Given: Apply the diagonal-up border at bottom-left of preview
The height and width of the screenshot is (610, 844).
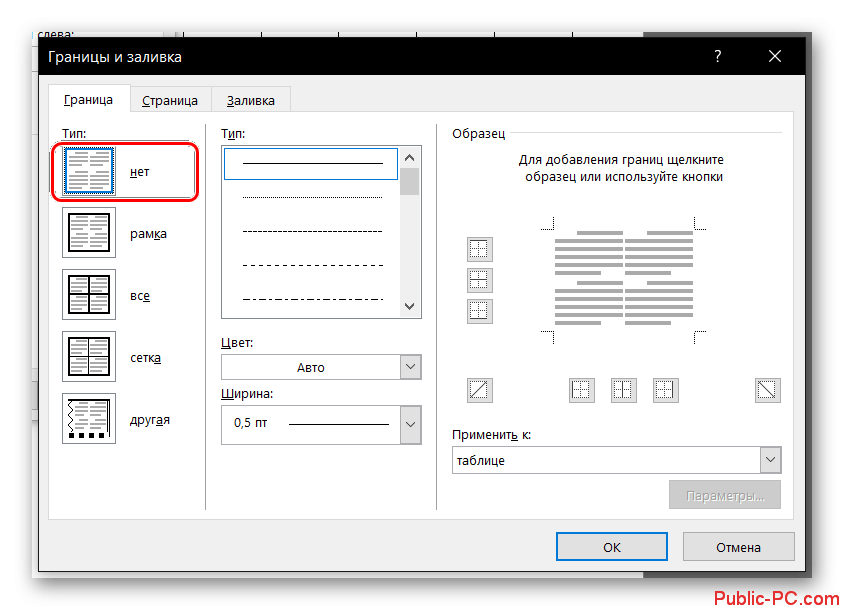Looking at the screenshot, I should (x=480, y=390).
